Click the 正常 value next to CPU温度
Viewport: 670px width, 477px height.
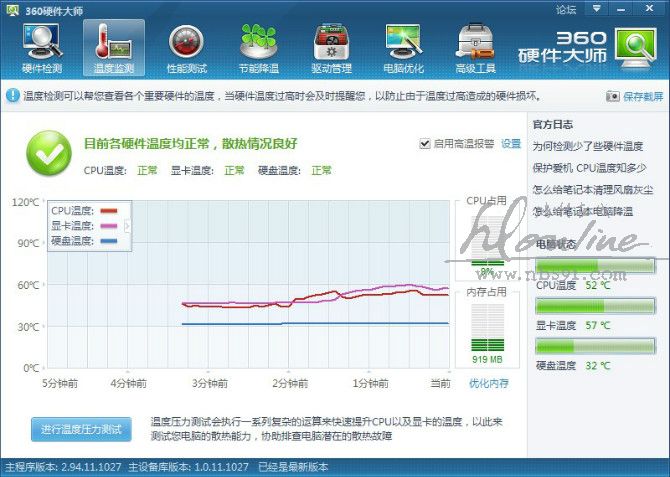[x=147, y=171]
